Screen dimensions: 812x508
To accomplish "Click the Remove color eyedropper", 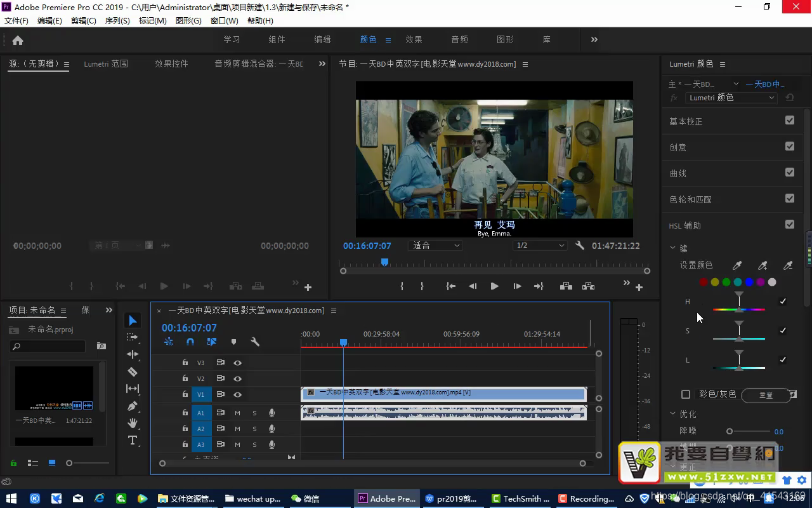I will [x=788, y=265].
